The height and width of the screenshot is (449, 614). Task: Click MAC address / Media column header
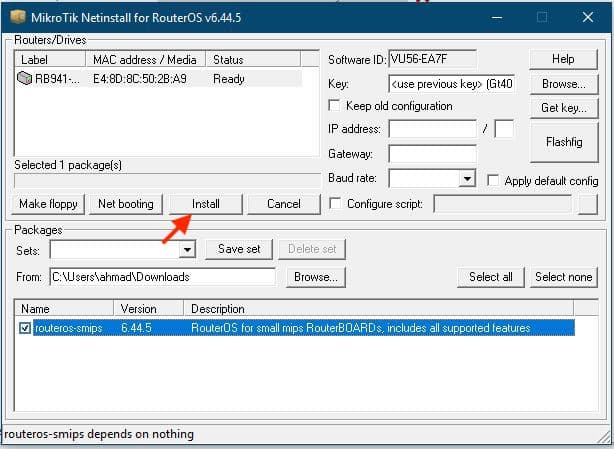click(145, 60)
